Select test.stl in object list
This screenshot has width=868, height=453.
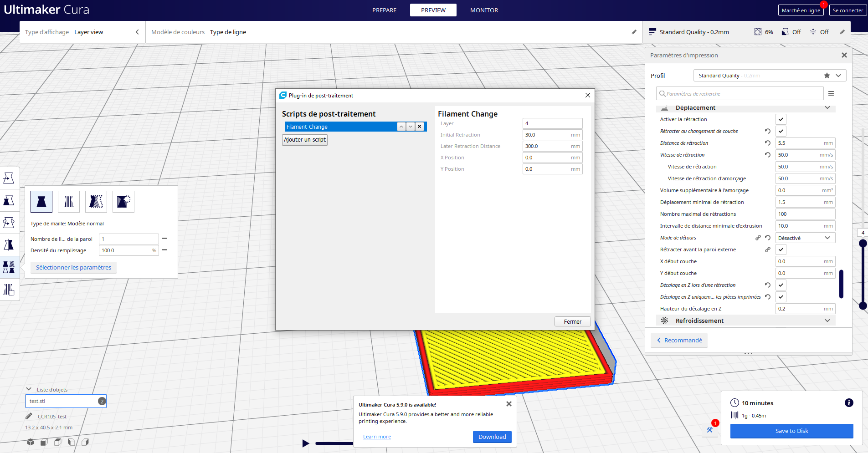pyautogui.click(x=66, y=401)
